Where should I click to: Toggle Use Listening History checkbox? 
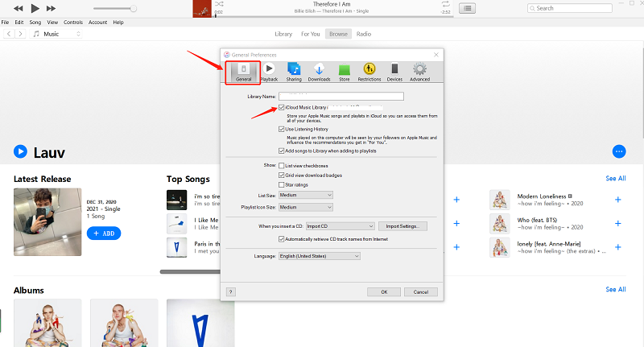[x=281, y=129]
